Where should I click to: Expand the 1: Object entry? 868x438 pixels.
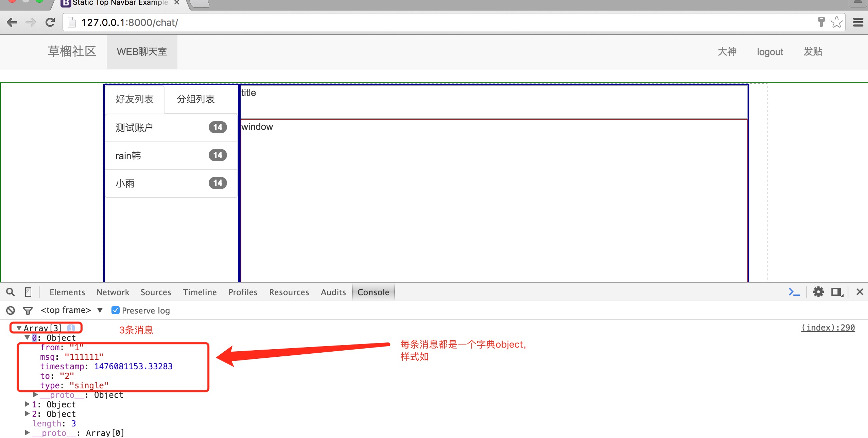(27, 404)
